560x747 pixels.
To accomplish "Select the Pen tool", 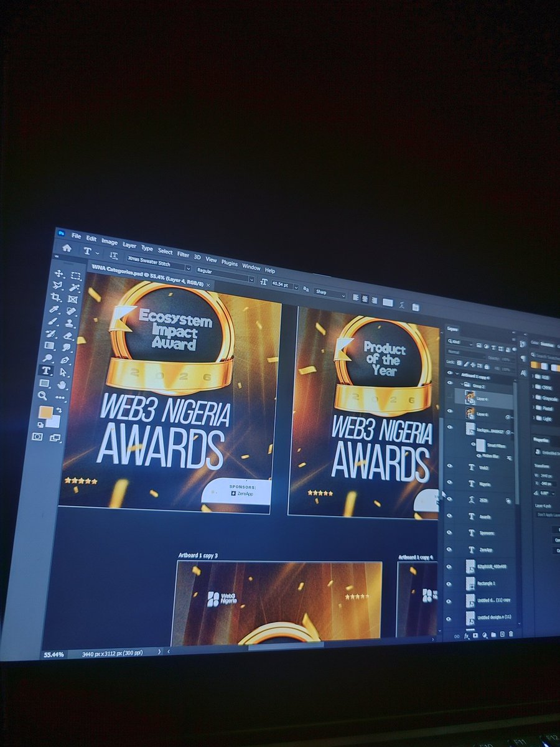I will click(x=65, y=360).
